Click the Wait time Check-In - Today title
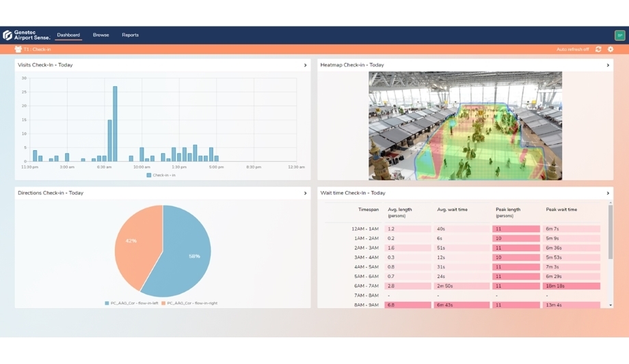 click(x=353, y=193)
